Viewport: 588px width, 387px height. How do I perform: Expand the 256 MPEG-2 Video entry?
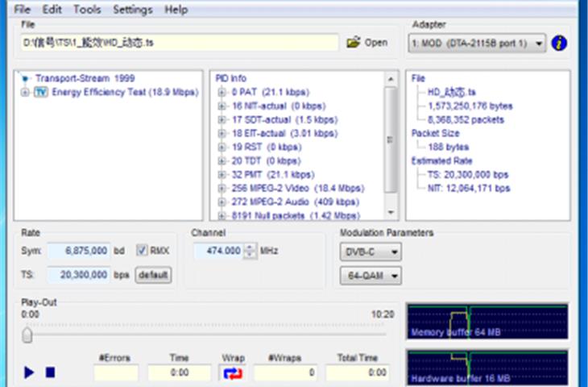coord(222,189)
